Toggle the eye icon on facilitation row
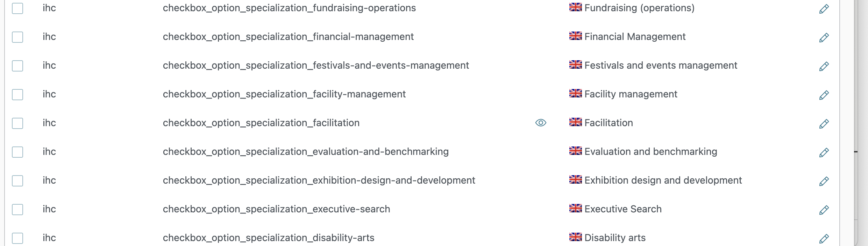The width and height of the screenshot is (868, 246). (541, 123)
